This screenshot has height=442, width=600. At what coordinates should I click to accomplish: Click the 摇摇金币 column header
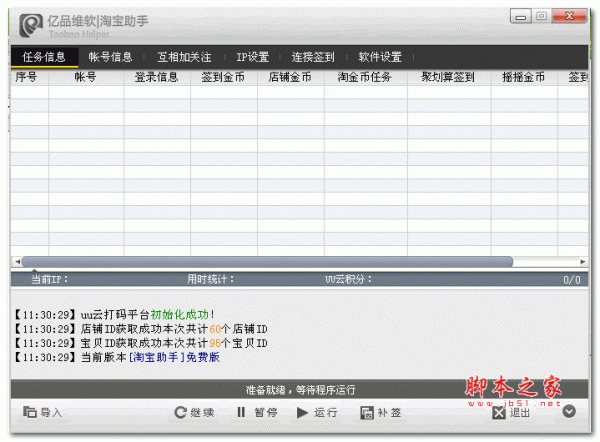coord(523,77)
